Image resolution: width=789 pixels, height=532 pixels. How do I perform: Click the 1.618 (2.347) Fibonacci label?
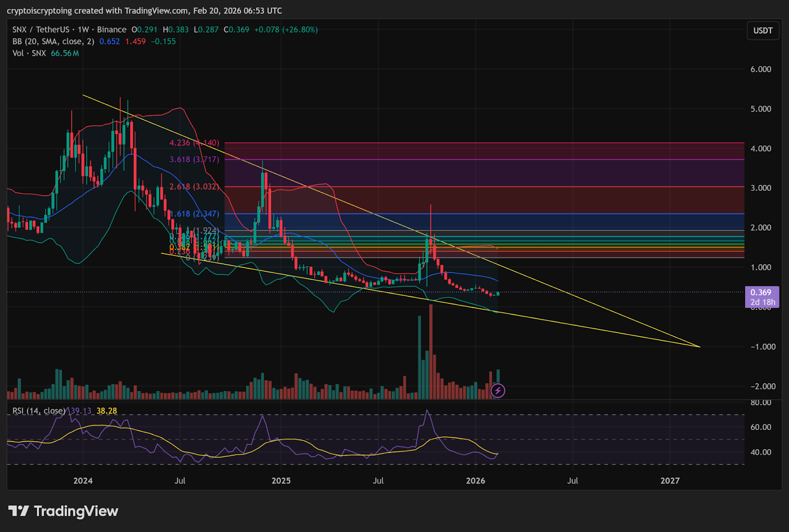(194, 214)
